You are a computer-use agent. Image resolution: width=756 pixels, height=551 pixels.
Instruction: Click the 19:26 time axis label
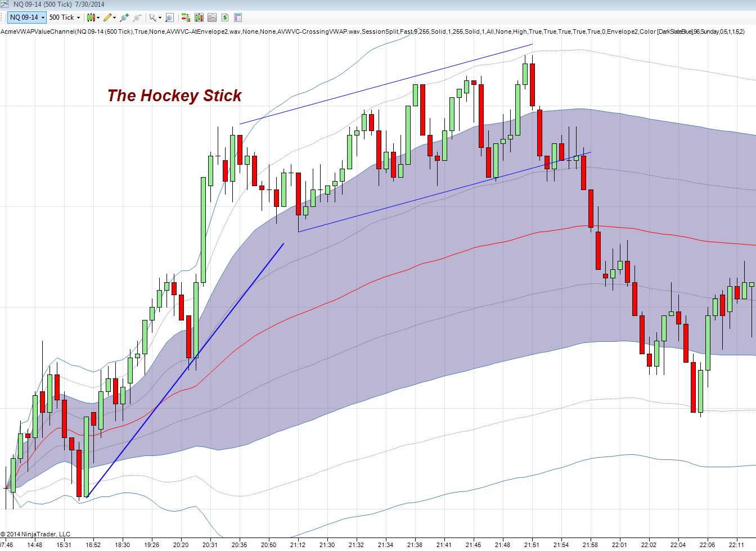(151, 545)
